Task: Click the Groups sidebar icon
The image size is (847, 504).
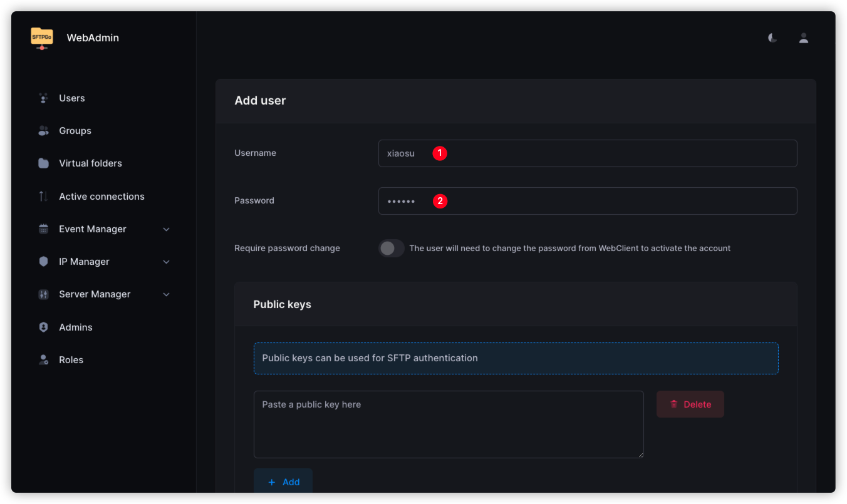Action: click(43, 131)
